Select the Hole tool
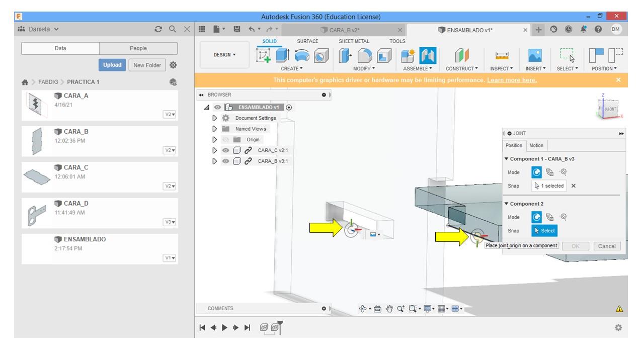644x362 pixels. [321, 55]
